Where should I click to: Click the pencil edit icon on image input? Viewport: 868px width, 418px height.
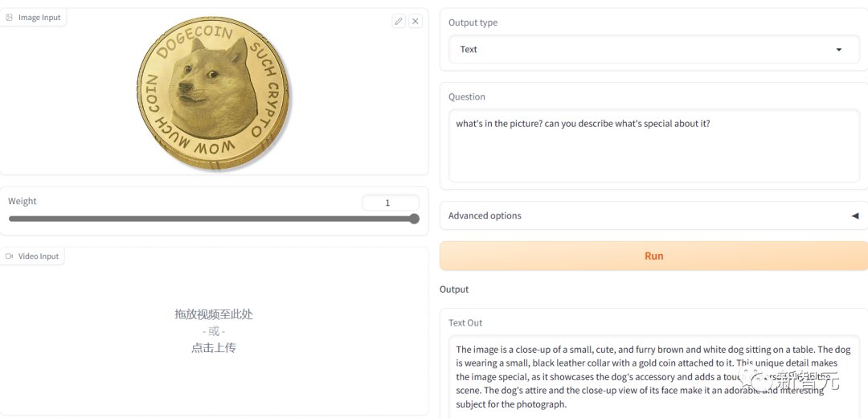(x=399, y=21)
